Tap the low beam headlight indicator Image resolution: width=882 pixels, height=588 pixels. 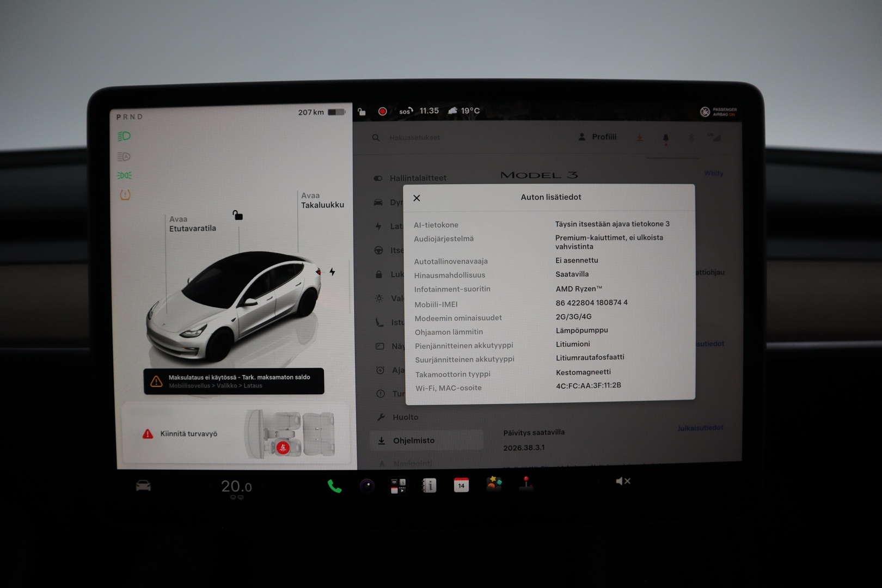point(124,136)
